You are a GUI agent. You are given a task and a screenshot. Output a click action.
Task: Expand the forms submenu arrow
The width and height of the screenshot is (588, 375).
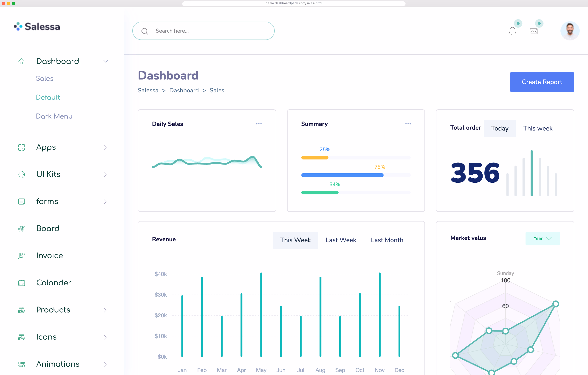[105, 202]
